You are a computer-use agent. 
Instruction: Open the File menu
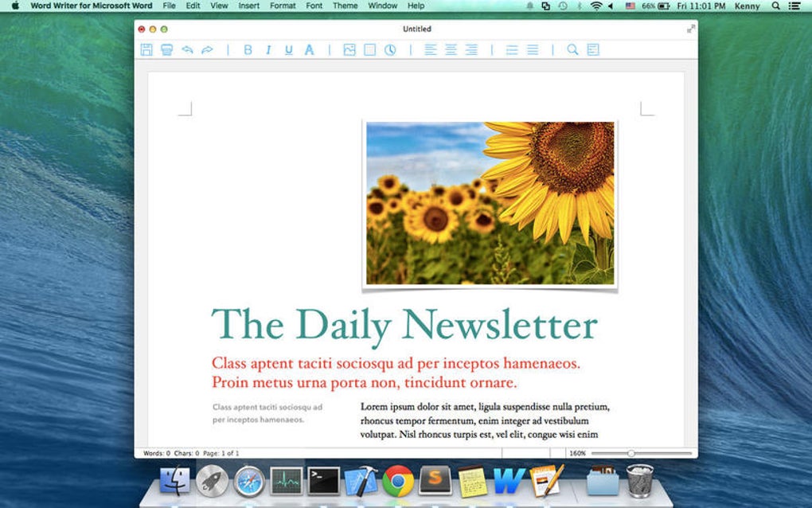[x=169, y=6]
